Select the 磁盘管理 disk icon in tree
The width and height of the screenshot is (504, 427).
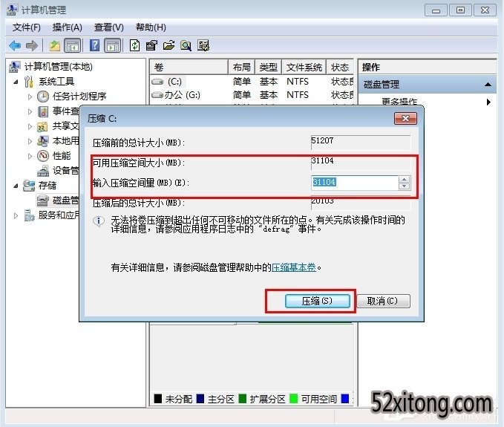pos(43,201)
